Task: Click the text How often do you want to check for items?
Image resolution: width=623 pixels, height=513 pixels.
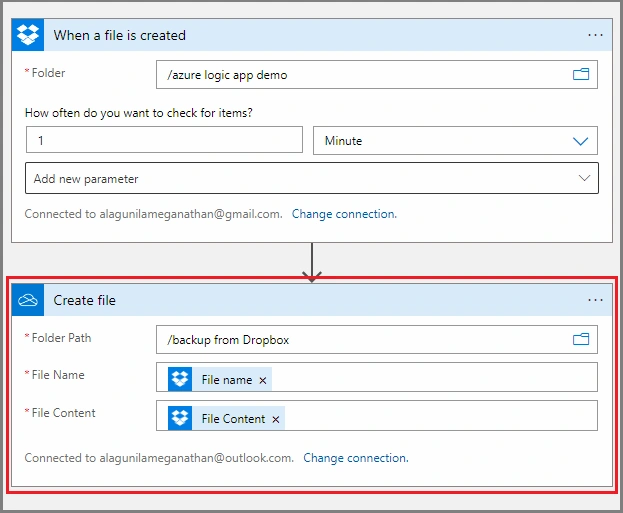Action: click(139, 113)
